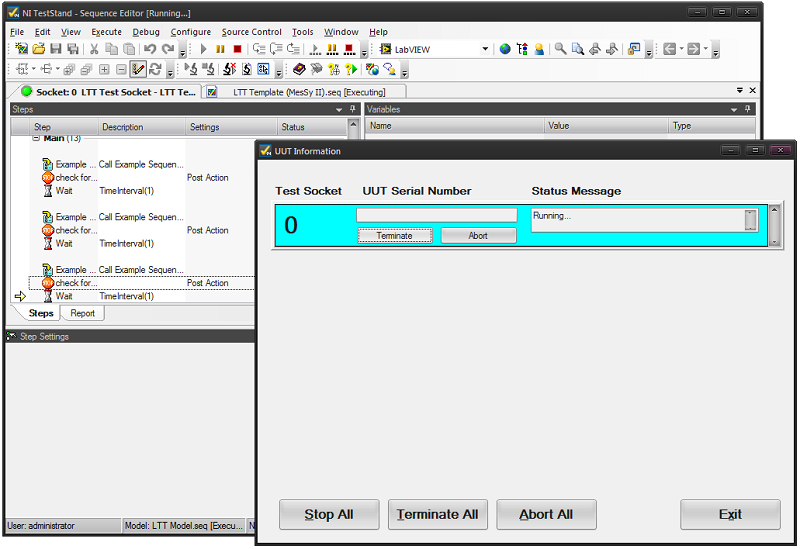Click the Step Over icon

pos(276,49)
